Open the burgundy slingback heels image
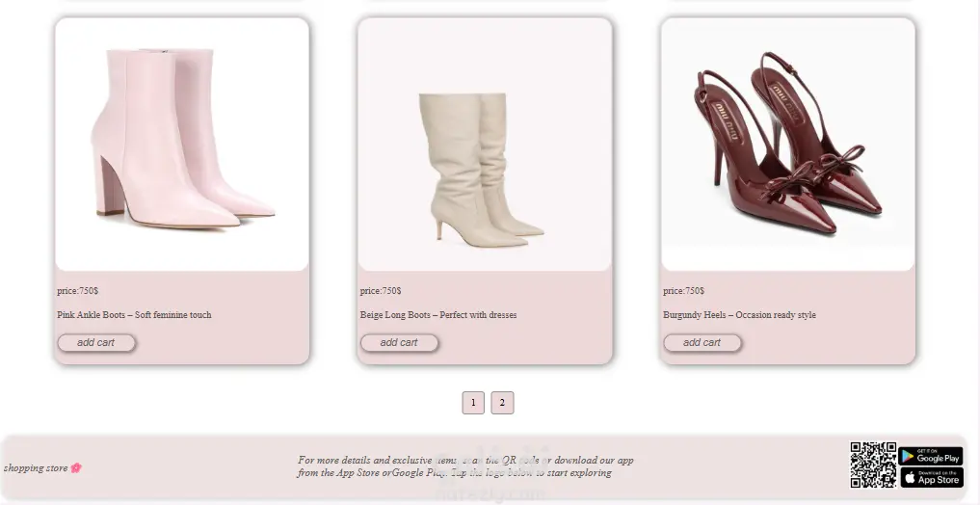980x505 pixels. [787, 145]
